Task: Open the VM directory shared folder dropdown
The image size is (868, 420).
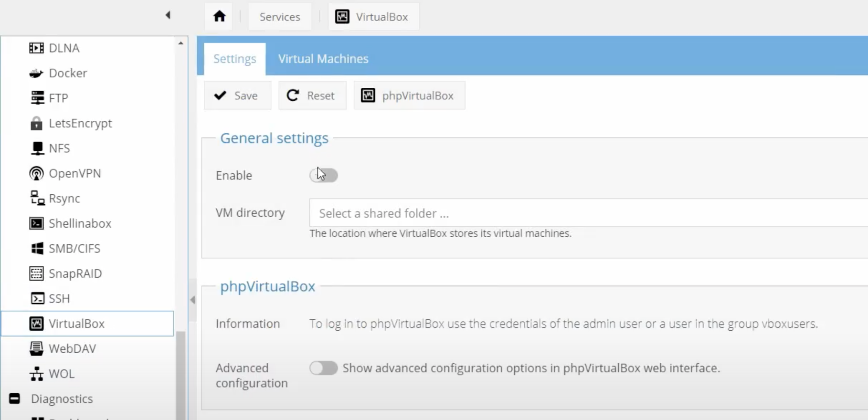Action: [587, 213]
